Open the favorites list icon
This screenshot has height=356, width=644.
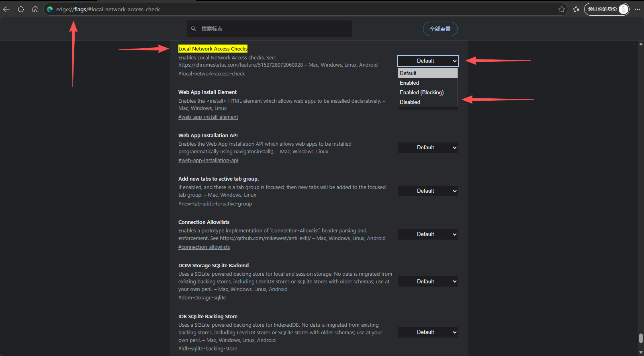pyautogui.click(x=576, y=9)
